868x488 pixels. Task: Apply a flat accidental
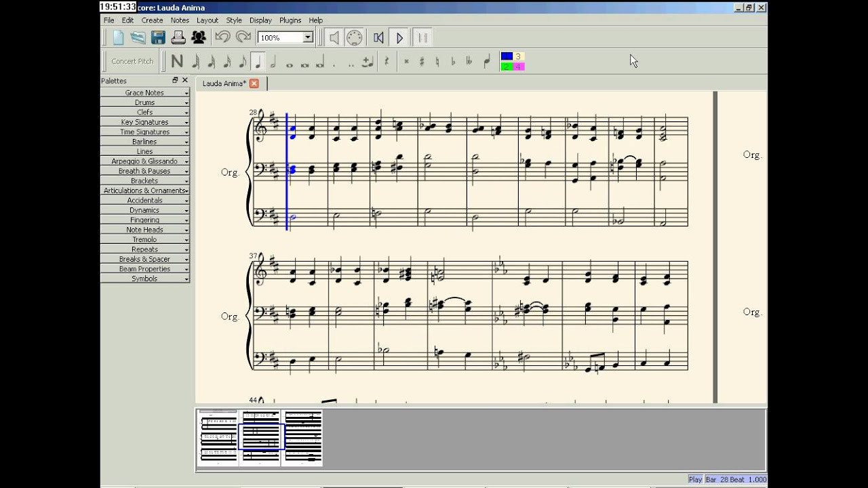point(453,62)
